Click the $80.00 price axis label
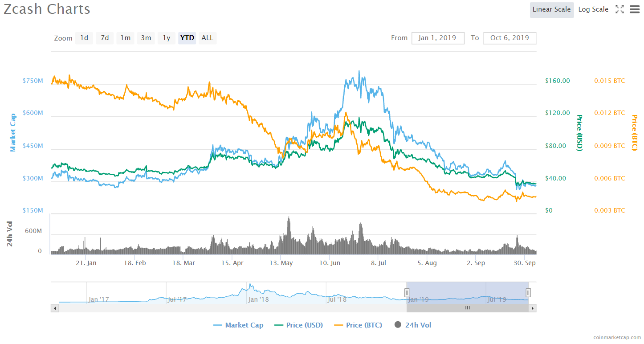Image resolution: width=644 pixels, height=344 pixels. coord(556,146)
